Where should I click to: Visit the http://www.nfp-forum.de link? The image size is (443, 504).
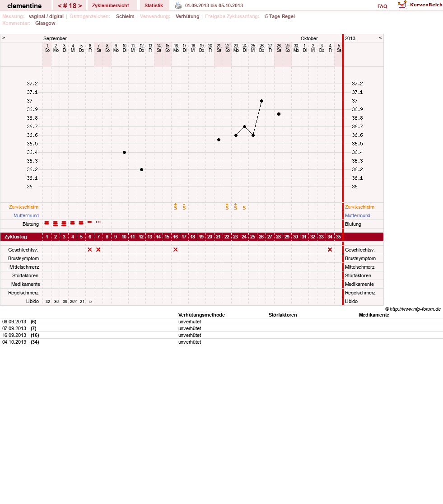pos(415,309)
